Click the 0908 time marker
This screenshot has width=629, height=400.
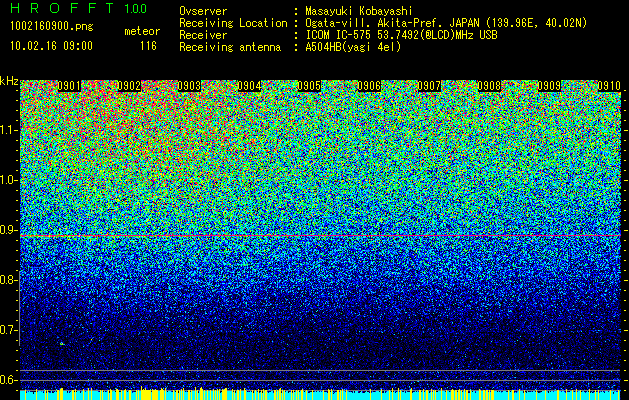[489, 86]
